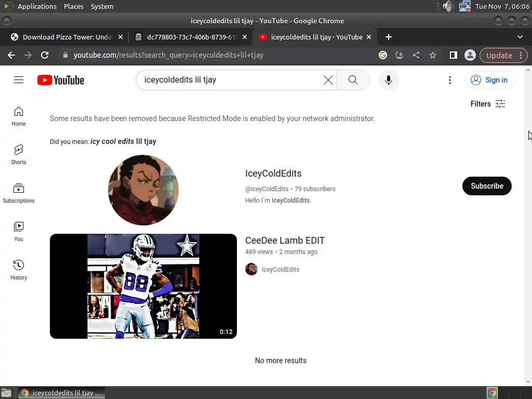Viewport: 532px width, 399px height.
Task: Open the search Filters panel
Action: pyautogui.click(x=488, y=104)
